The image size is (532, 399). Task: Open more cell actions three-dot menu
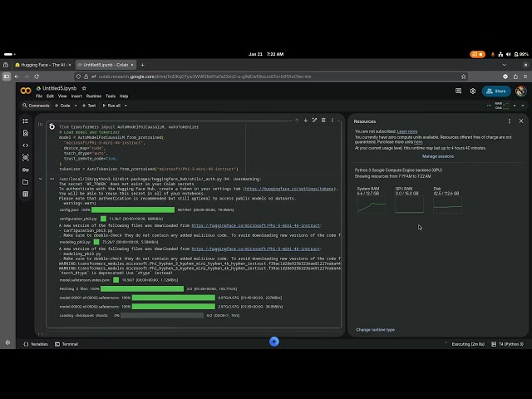(332, 120)
